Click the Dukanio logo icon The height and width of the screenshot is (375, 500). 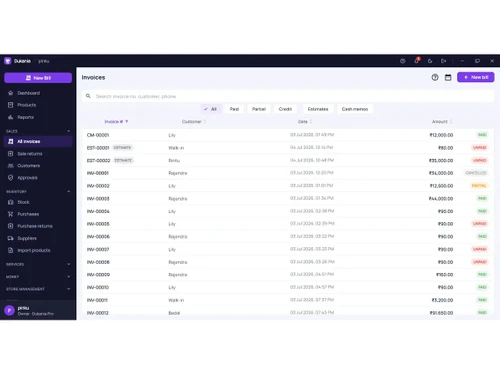(x=8, y=61)
